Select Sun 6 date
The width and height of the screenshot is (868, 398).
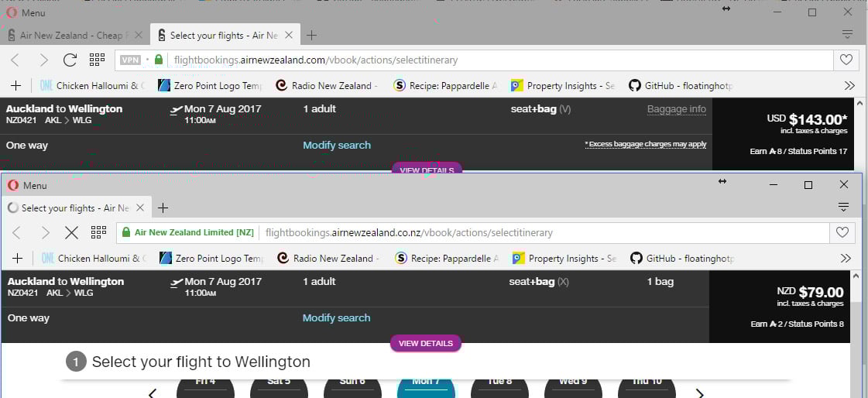tap(352, 387)
